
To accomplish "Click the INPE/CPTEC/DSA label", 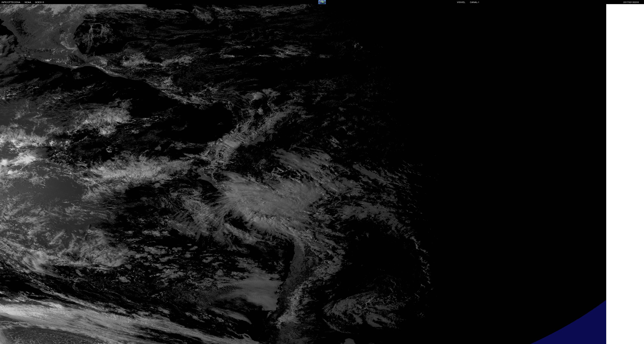I will 11,2.
